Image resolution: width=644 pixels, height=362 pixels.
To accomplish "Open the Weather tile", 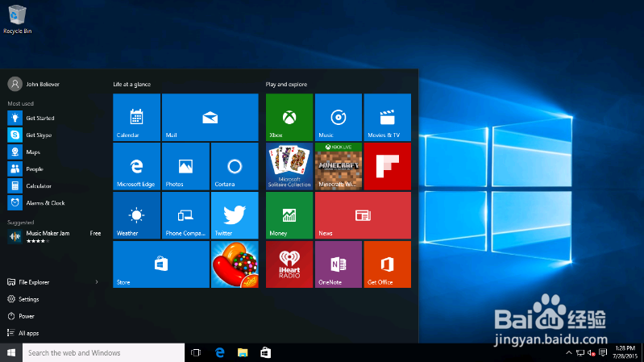I will [136, 215].
